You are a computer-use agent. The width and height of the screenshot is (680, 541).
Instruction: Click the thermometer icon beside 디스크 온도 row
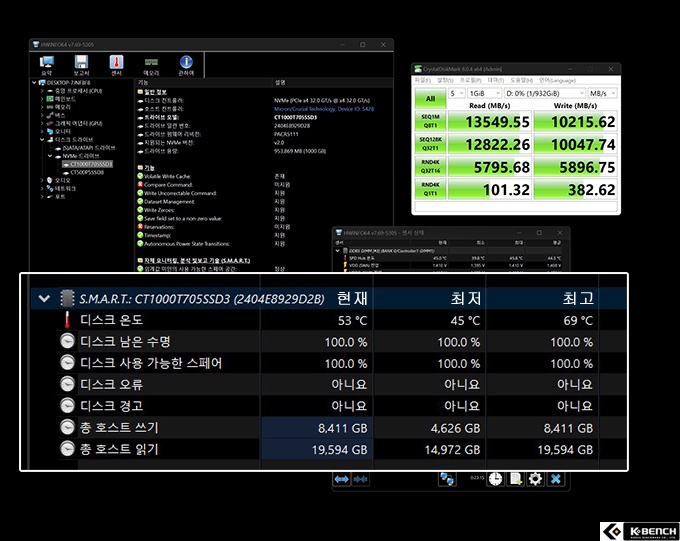[x=67, y=320]
